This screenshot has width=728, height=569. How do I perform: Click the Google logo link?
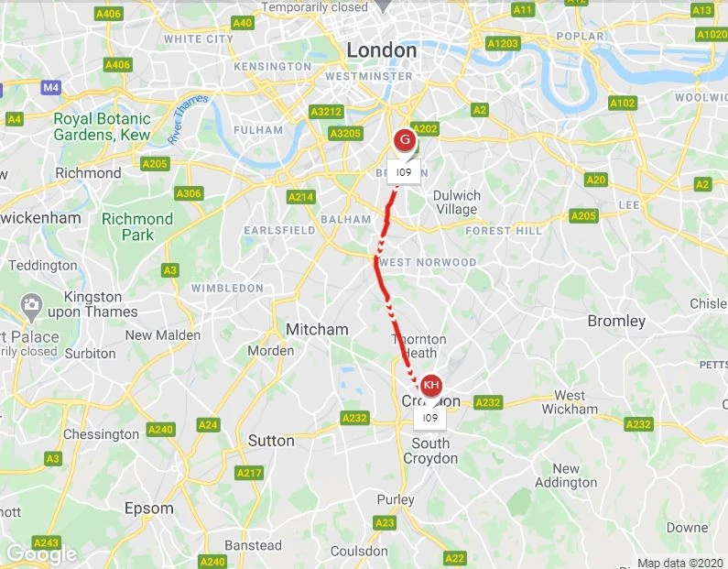[42, 553]
